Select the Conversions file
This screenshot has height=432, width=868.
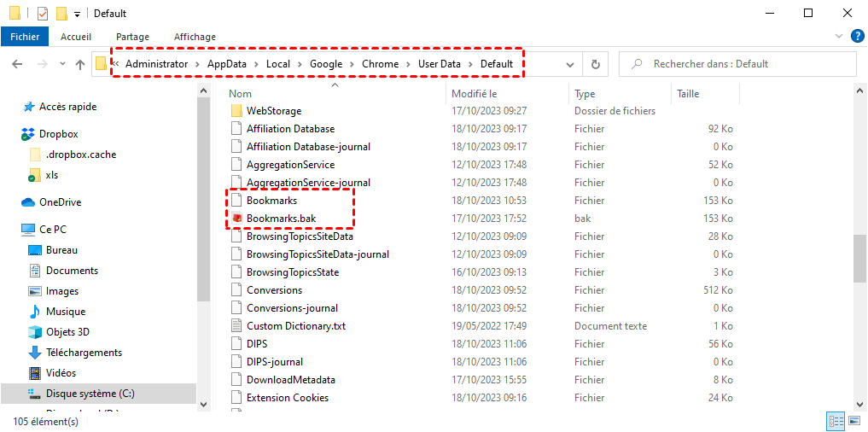(275, 290)
